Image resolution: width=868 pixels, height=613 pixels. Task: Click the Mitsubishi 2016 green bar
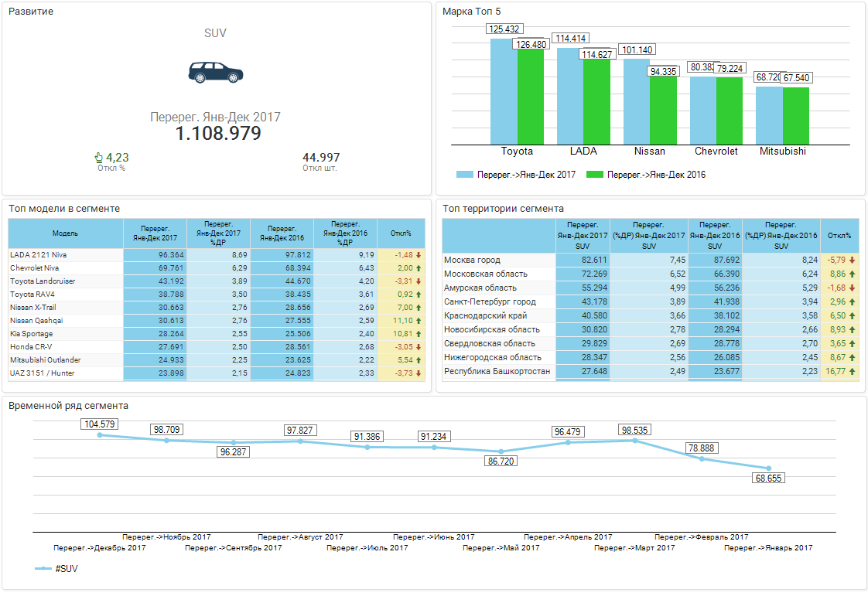[x=796, y=115]
